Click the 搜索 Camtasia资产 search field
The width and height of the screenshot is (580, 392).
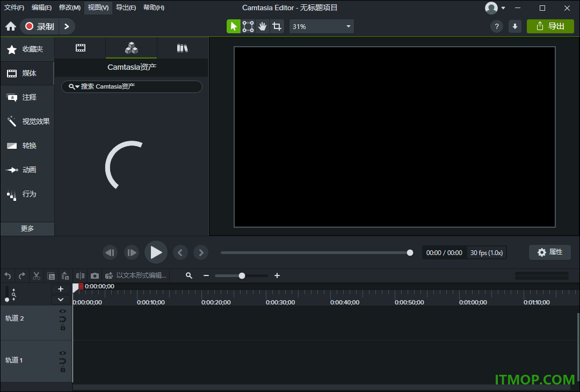click(x=132, y=86)
